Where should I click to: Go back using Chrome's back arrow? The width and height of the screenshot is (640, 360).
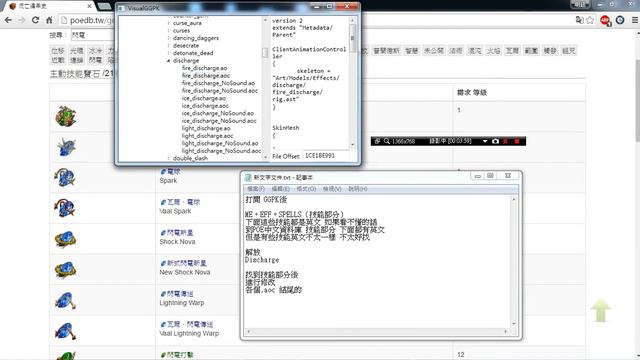pyautogui.click(x=8, y=20)
